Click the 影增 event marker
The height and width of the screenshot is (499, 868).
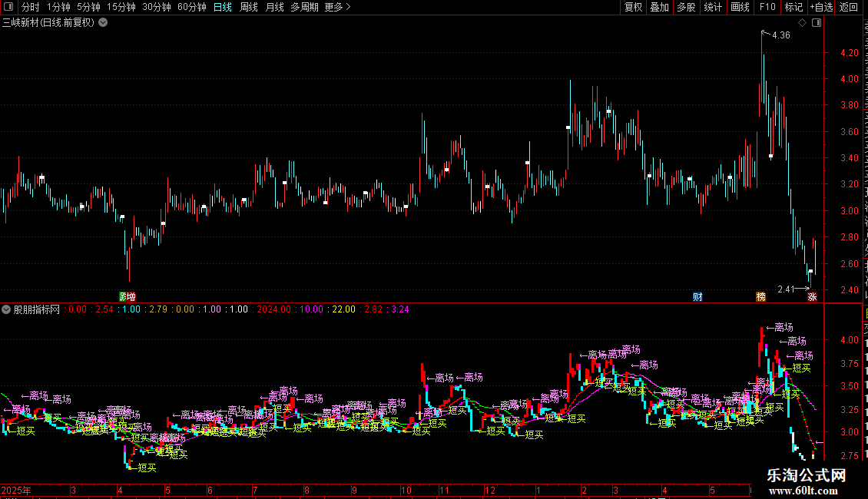(x=128, y=296)
